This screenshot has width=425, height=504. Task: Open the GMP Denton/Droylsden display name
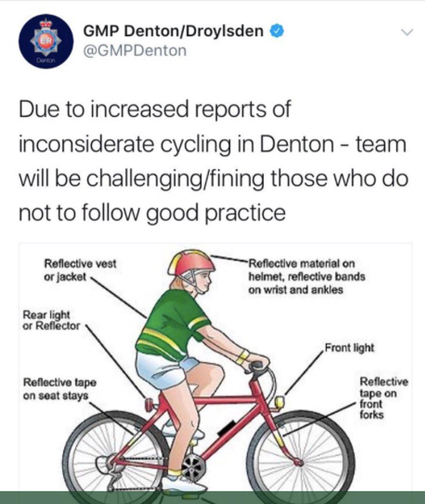pyautogui.click(x=173, y=31)
